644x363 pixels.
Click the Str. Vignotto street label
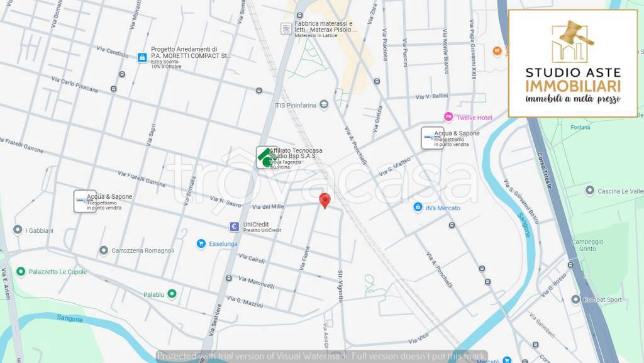coord(340,286)
